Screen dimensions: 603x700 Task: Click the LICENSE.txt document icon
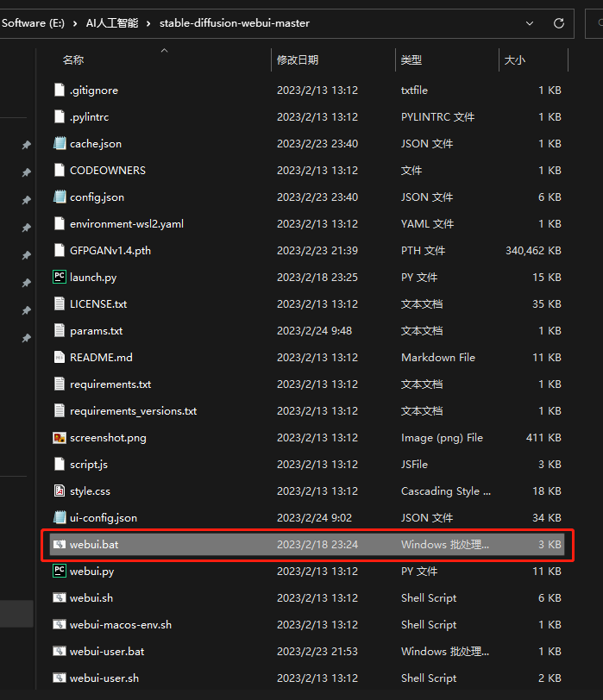point(60,304)
